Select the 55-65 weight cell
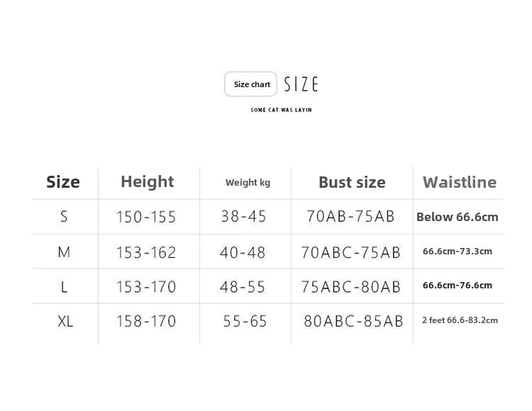The width and height of the screenshot is (532, 411). pos(245,321)
